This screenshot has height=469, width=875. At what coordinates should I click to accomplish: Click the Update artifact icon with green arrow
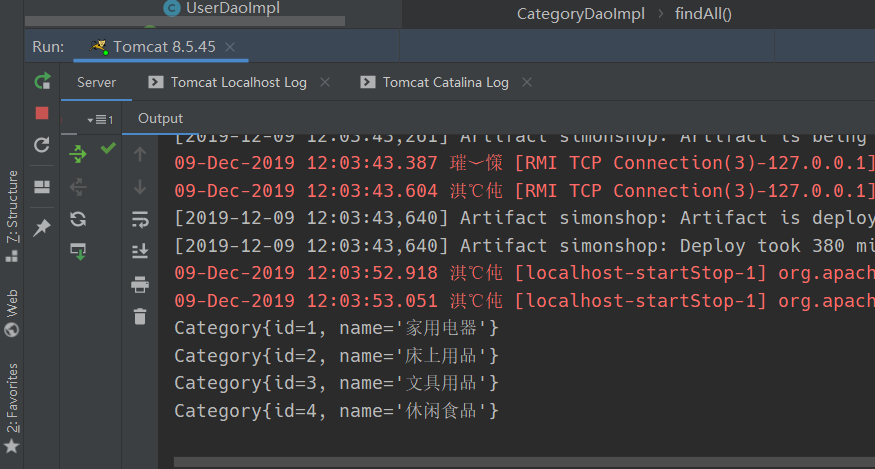[x=78, y=251]
